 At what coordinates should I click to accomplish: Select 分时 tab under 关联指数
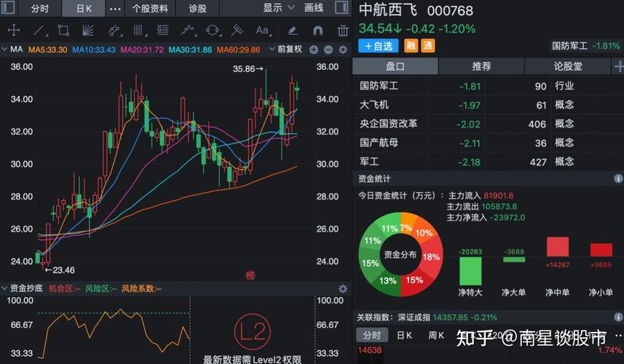pos(372,336)
